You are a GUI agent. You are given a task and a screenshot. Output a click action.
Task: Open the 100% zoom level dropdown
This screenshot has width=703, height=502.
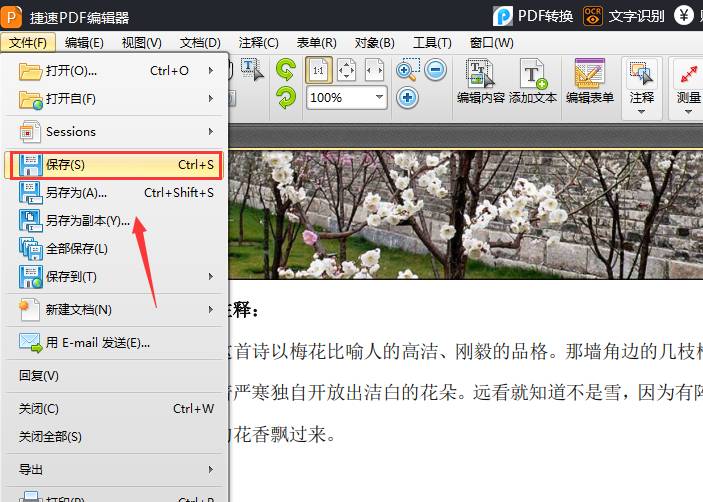(x=379, y=97)
